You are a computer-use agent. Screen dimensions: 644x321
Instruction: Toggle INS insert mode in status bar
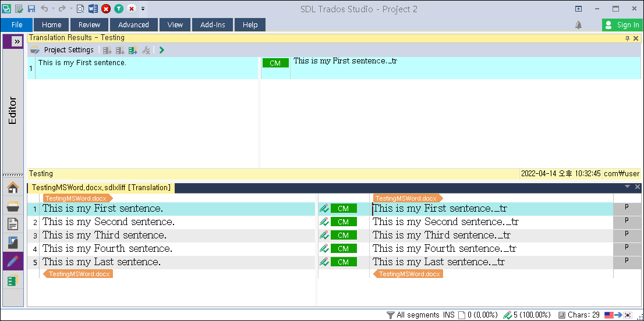tap(448, 315)
